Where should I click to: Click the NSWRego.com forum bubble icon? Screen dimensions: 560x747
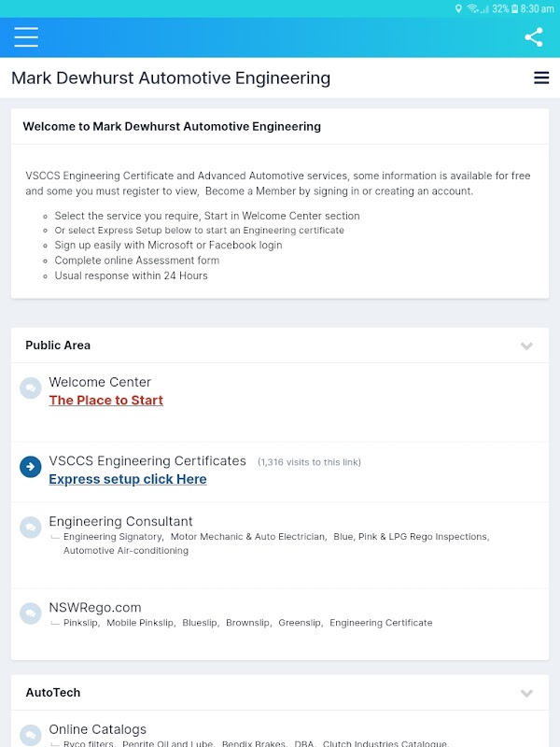coord(31,613)
